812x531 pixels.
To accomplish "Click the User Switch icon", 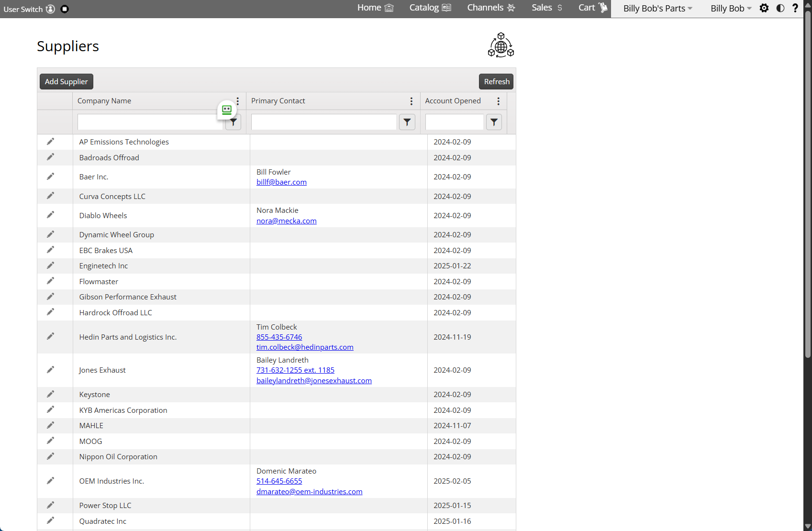I will (x=50, y=9).
